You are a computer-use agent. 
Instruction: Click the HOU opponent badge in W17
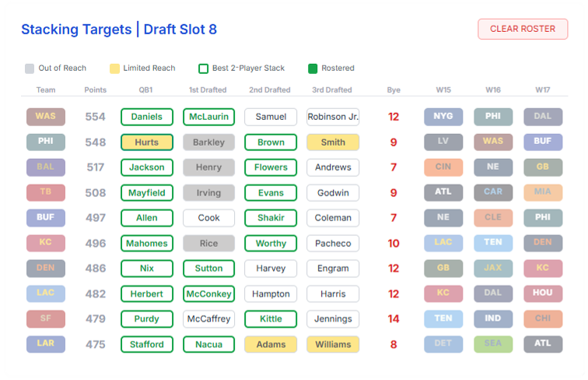click(x=543, y=294)
